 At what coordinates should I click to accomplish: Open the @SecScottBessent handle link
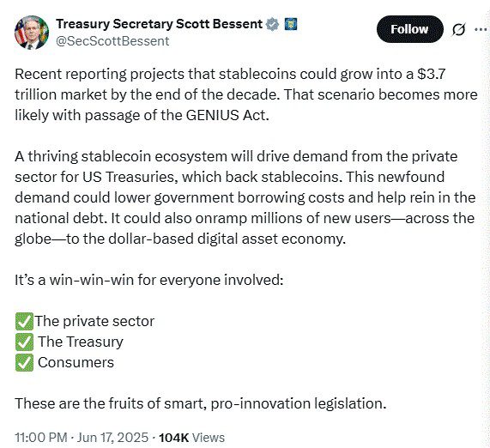[112, 41]
